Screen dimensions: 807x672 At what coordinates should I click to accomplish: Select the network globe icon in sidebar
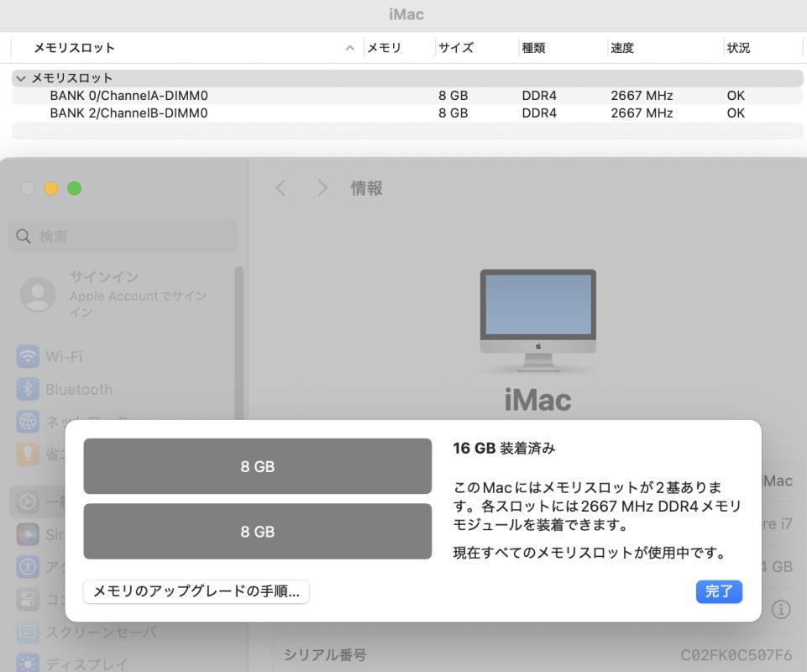(x=28, y=421)
